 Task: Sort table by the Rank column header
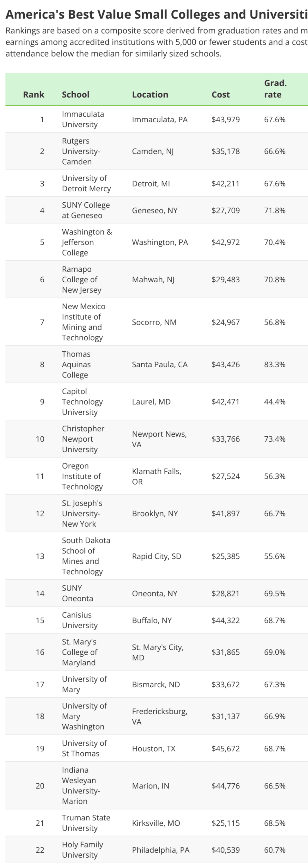(33, 94)
